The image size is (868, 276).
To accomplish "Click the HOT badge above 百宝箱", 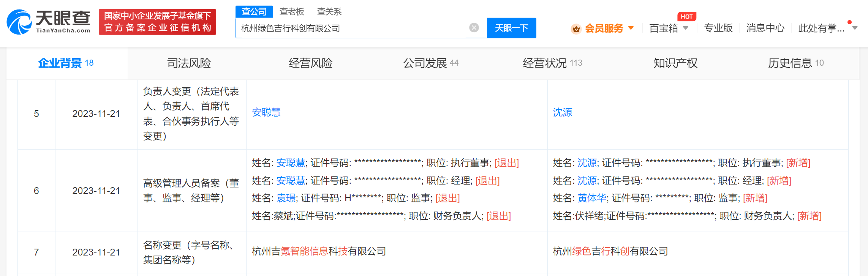I will (686, 16).
